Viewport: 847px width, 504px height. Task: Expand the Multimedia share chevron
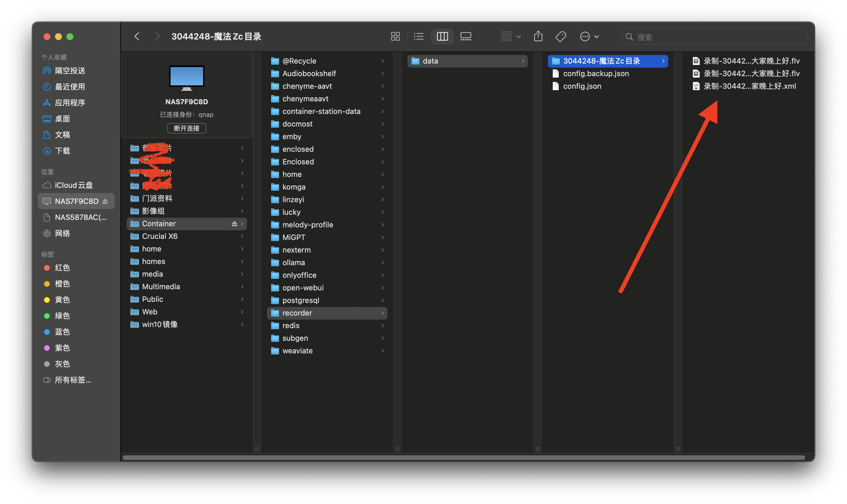tap(242, 287)
